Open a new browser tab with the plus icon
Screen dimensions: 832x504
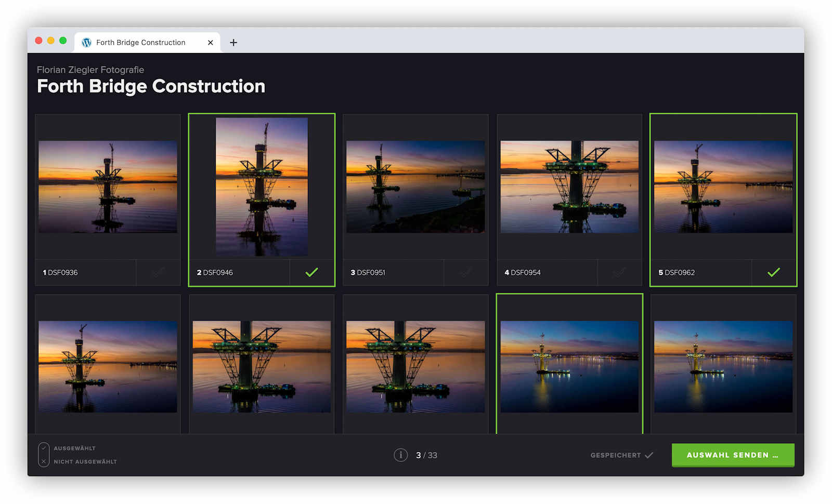[x=233, y=43]
